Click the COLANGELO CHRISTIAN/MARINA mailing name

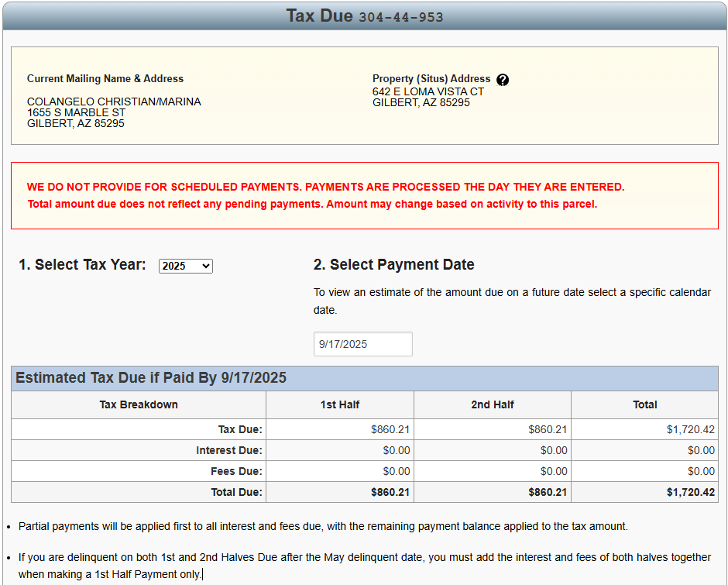(114, 102)
